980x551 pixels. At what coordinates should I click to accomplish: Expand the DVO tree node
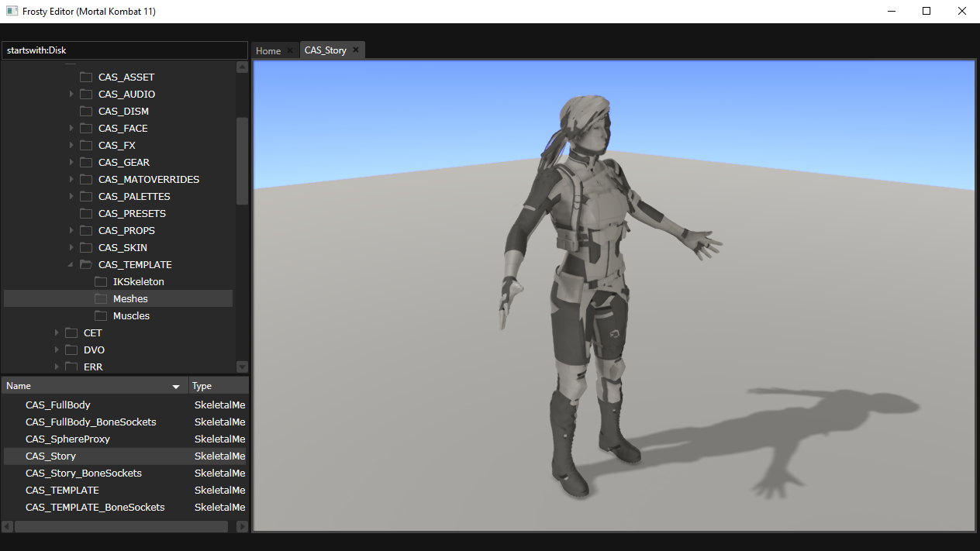click(57, 350)
